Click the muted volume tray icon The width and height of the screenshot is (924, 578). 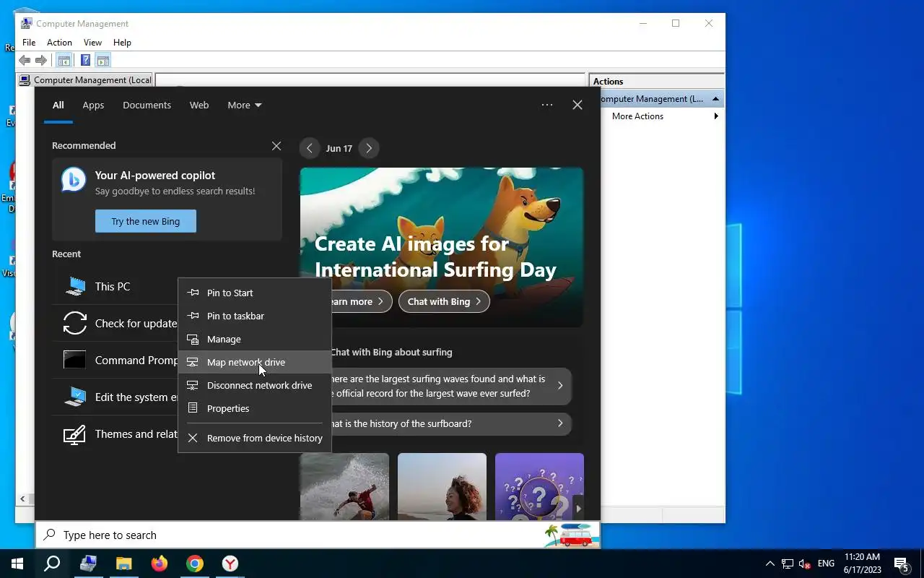805,564
